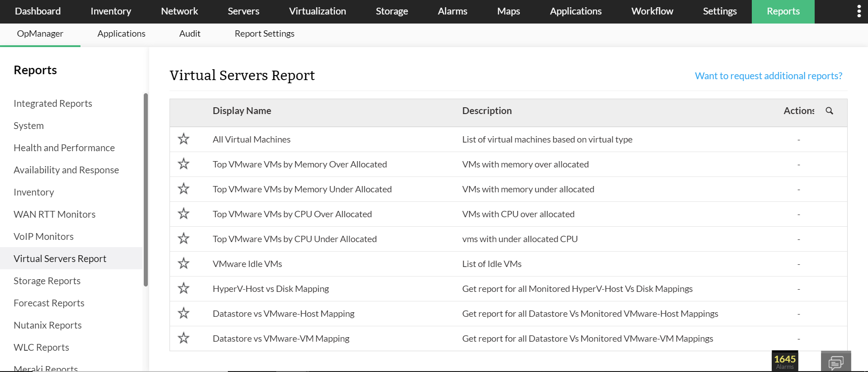Viewport: 868px width, 372px height.
Task: Click Want to request additional reports link
Action: pos(768,76)
